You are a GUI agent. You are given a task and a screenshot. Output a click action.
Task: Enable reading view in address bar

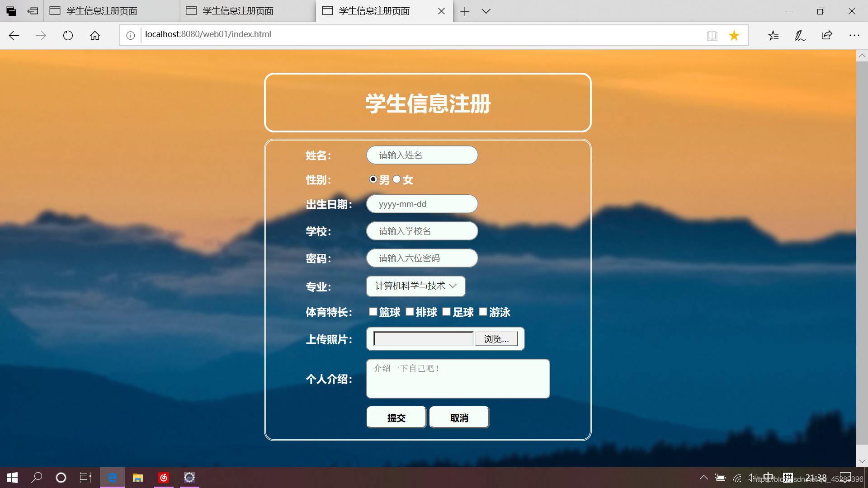click(x=712, y=35)
